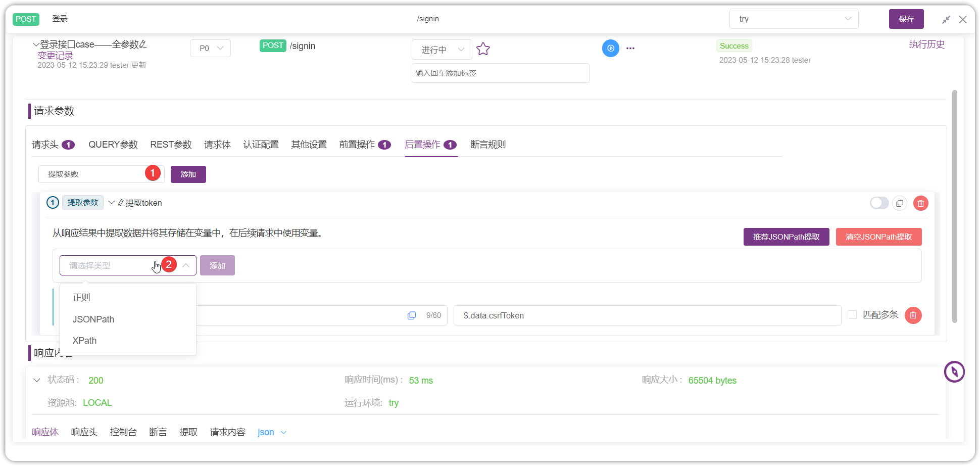Open the 执行历史 history link

[926, 44]
